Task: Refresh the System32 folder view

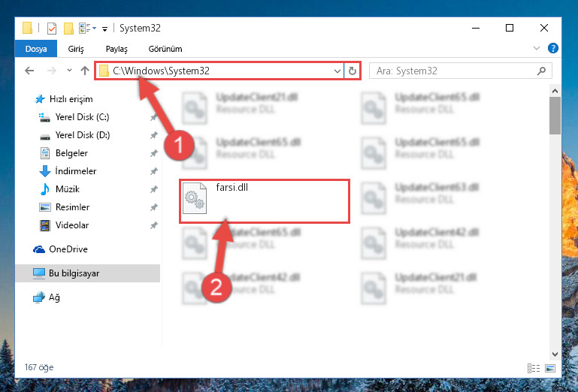Action: [352, 71]
